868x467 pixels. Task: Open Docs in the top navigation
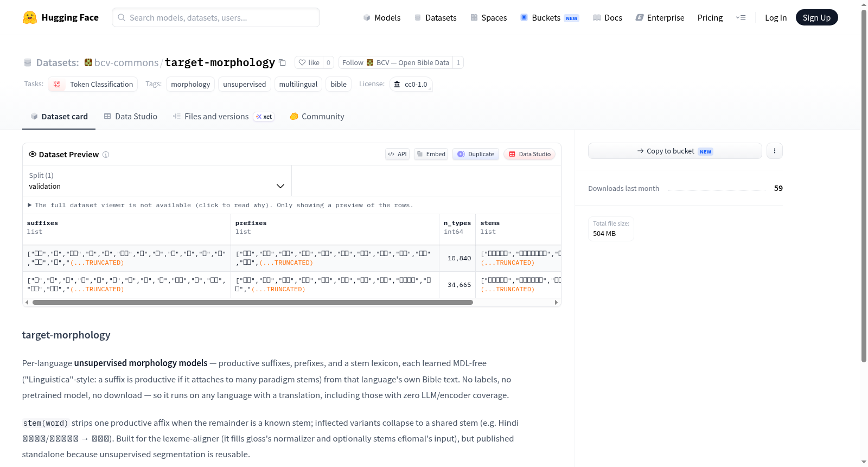[608, 17]
